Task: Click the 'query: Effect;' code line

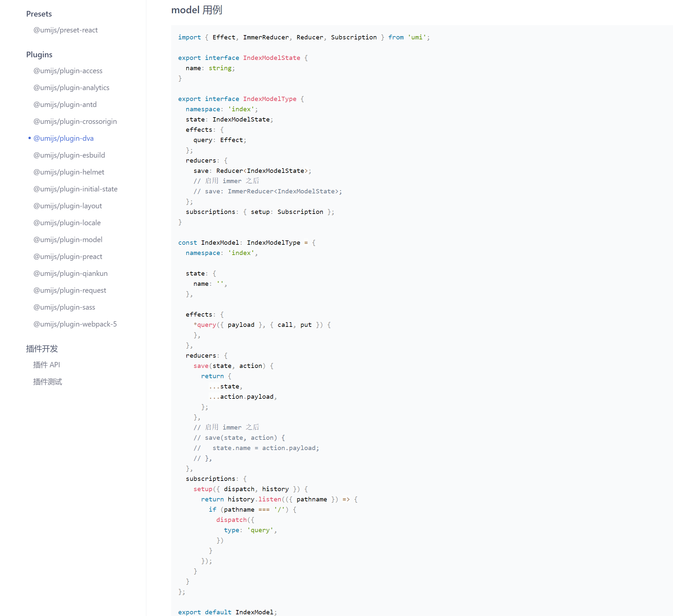Action: point(220,140)
